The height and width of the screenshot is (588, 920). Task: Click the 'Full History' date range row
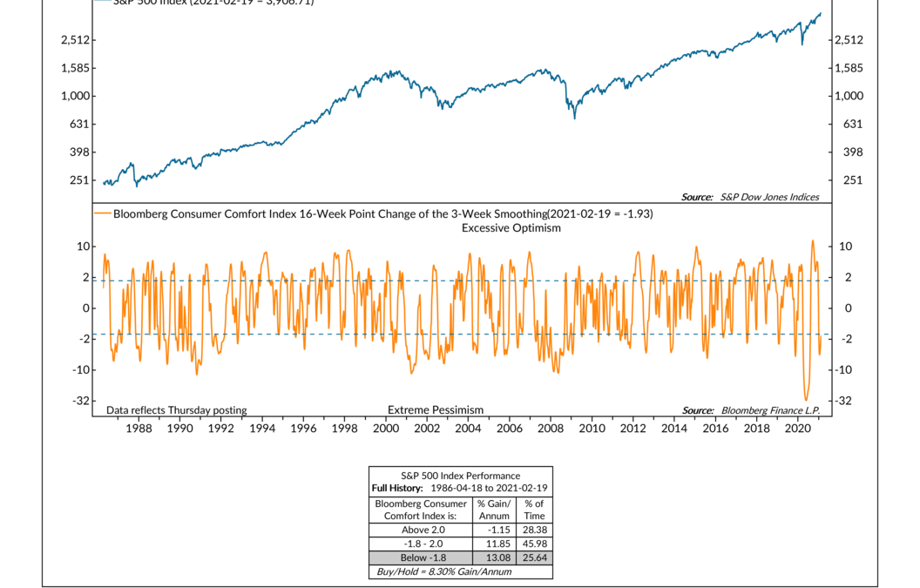point(459,488)
